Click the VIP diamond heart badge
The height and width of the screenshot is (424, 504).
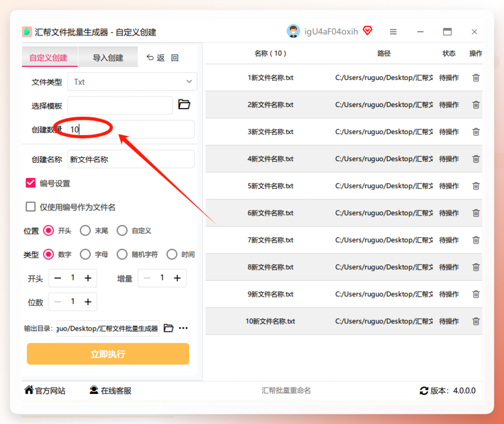pyautogui.click(x=368, y=31)
